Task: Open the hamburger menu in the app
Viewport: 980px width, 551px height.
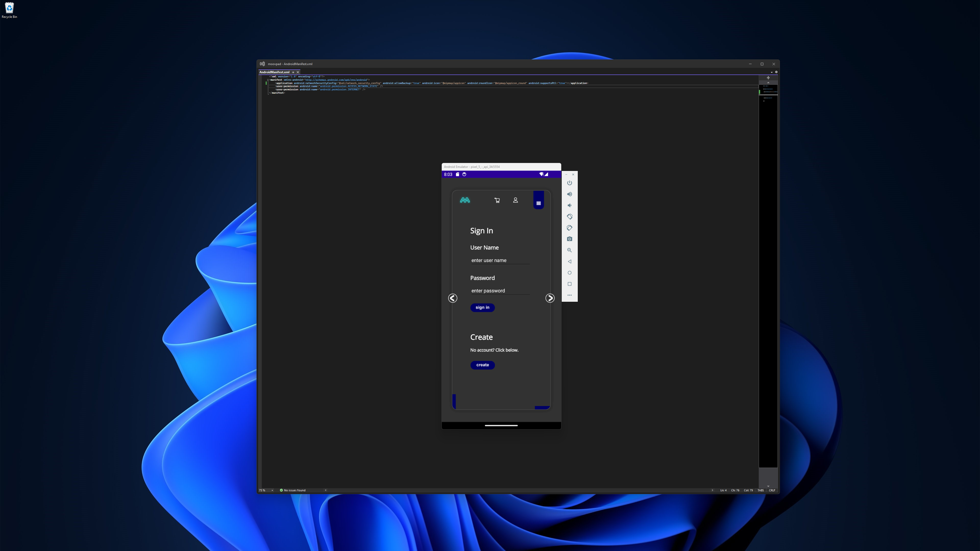Action: pos(539,203)
